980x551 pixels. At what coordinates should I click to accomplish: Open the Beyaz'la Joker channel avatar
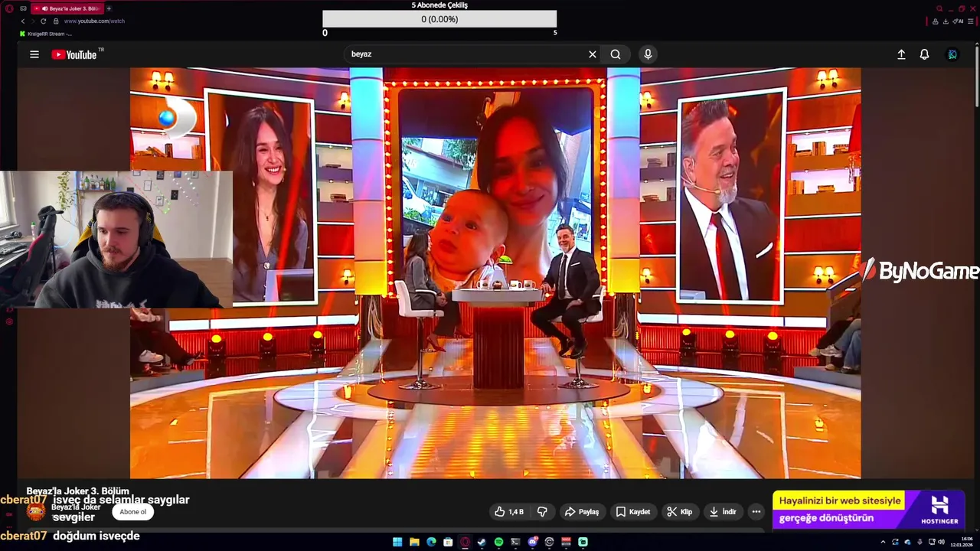(36, 511)
